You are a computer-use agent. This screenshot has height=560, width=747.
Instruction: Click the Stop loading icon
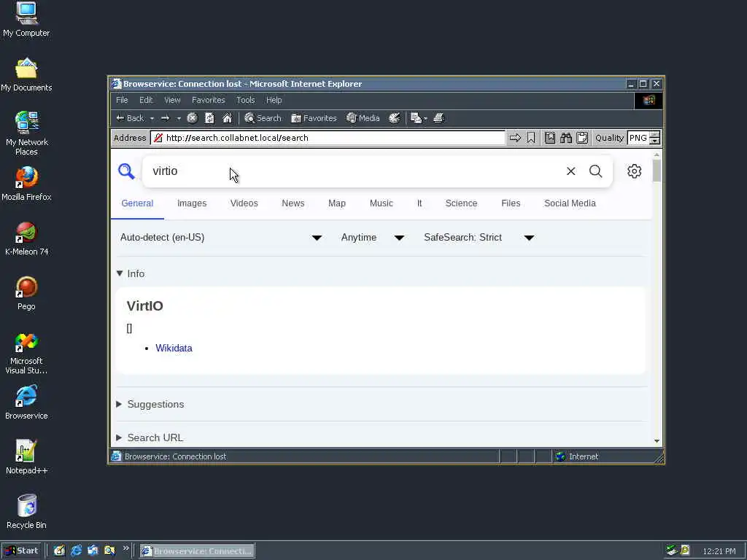192,118
